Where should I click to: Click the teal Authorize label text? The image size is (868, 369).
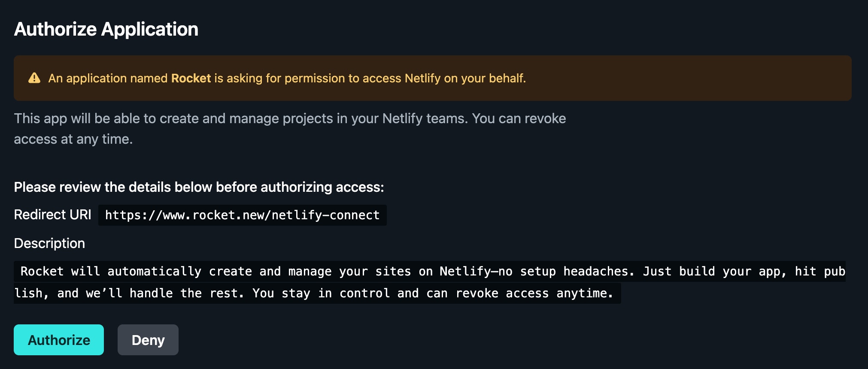tap(58, 340)
